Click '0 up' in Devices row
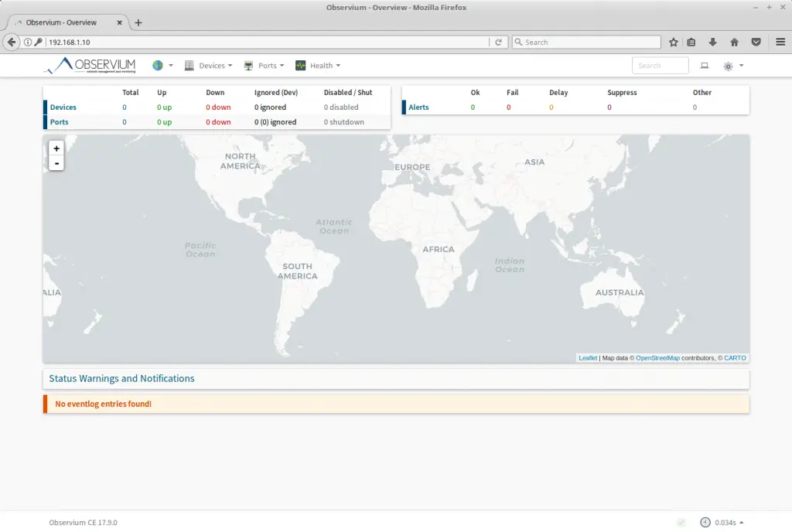 pyautogui.click(x=164, y=107)
